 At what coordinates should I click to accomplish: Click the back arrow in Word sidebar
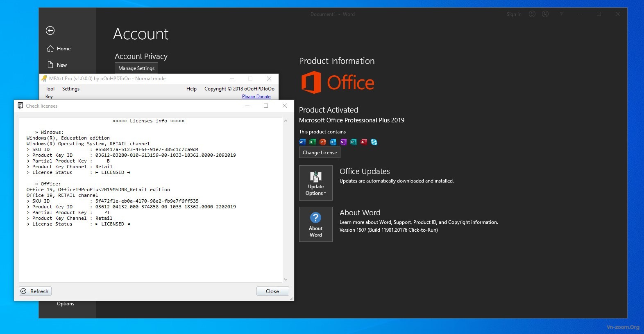50,30
